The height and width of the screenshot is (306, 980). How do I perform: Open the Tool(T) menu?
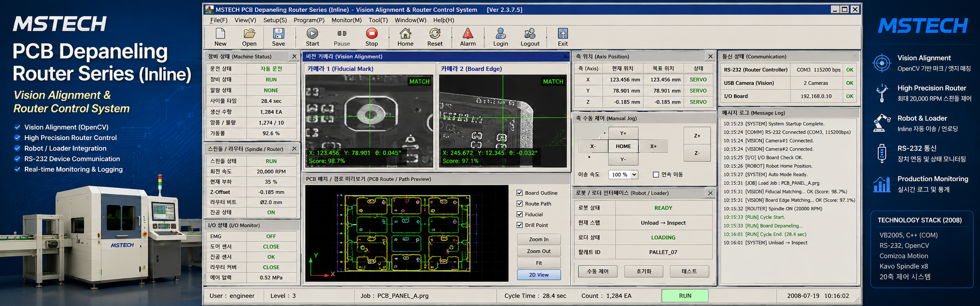point(378,20)
